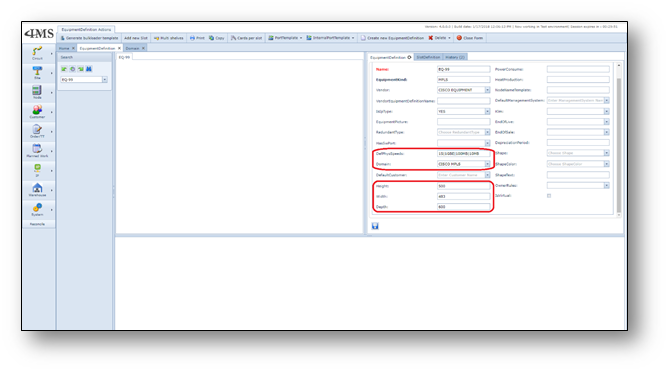Open the Warehouse module in sidebar

click(x=37, y=190)
